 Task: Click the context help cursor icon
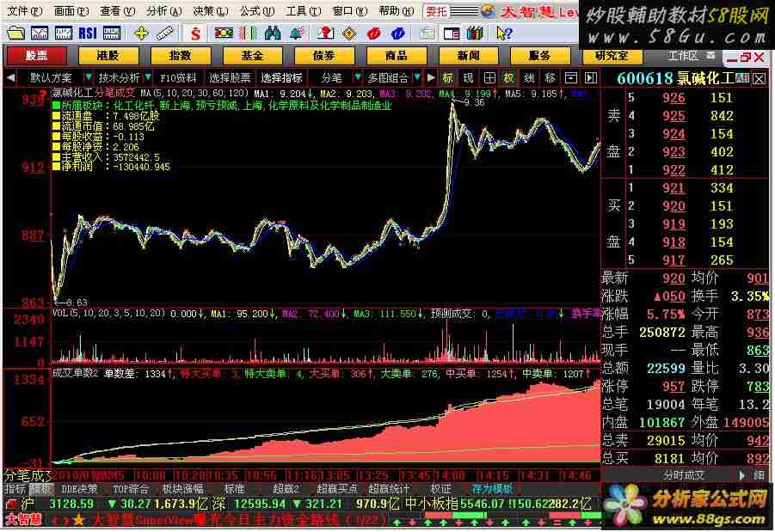pyautogui.click(x=505, y=34)
